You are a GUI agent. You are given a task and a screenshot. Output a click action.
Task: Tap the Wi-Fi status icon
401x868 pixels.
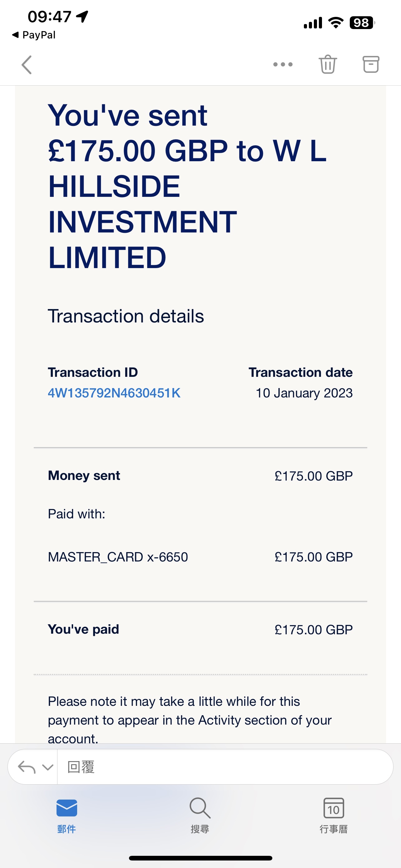336,22
